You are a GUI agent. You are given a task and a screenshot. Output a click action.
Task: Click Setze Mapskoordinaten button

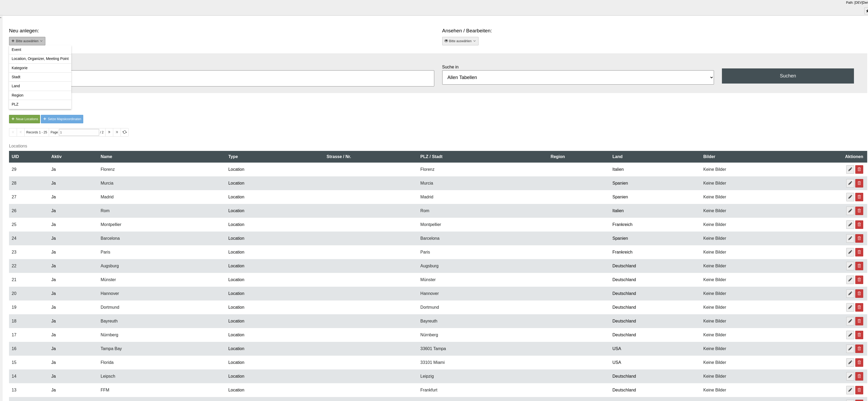(x=62, y=119)
